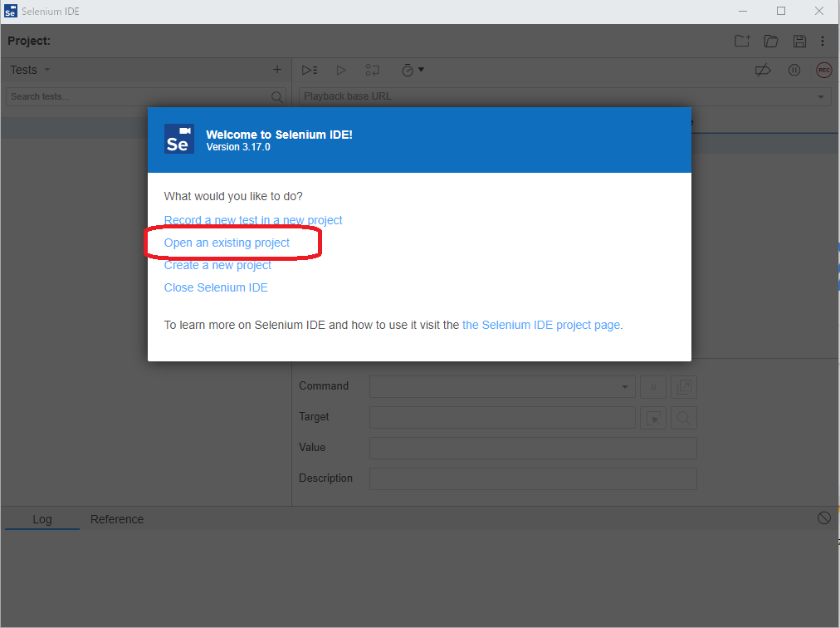
Task: Click the Target input field
Action: pyautogui.click(x=502, y=418)
